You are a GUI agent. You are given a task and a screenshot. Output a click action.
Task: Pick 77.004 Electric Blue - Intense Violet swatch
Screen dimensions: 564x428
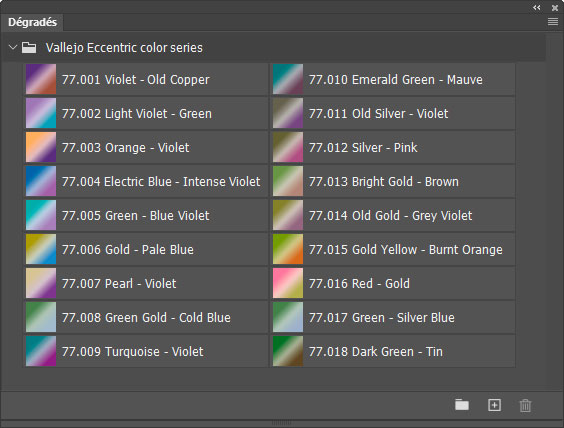click(41, 181)
